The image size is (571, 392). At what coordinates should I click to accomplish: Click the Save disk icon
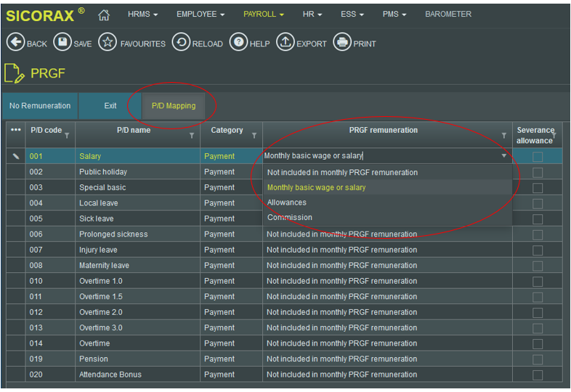click(x=62, y=43)
